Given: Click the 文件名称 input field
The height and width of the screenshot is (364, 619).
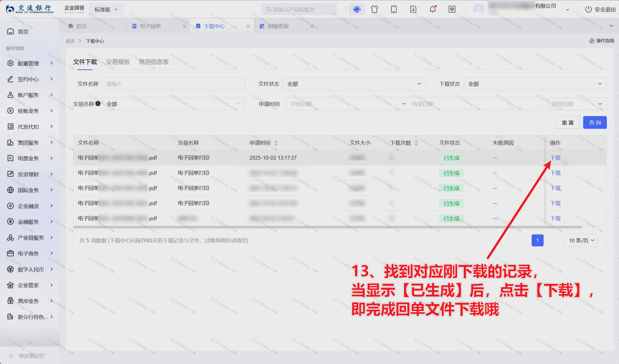Looking at the screenshot, I should click(173, 84).
